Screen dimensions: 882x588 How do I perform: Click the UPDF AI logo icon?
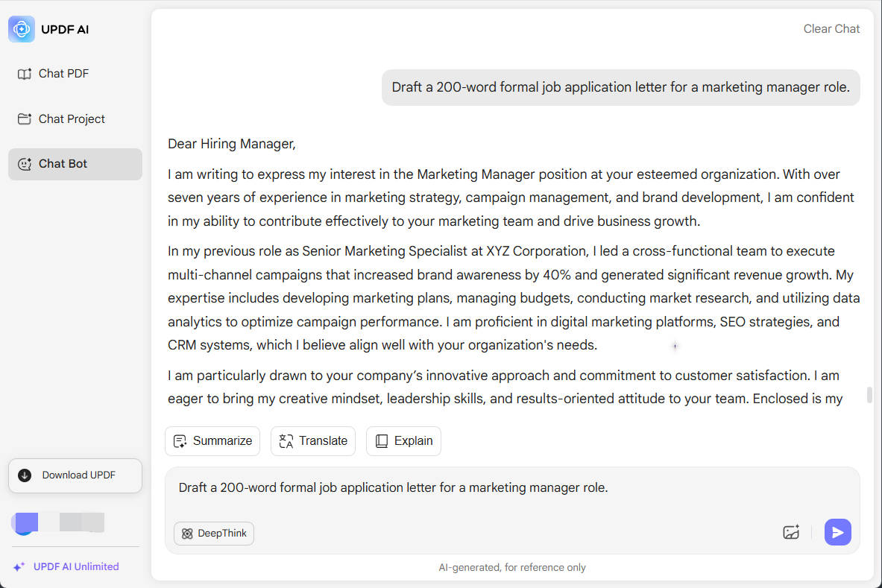tap(22, 29)
